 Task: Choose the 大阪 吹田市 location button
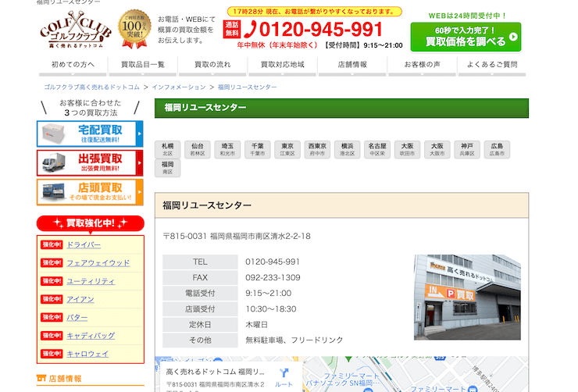pyautogui.click(x=406, y=149)
